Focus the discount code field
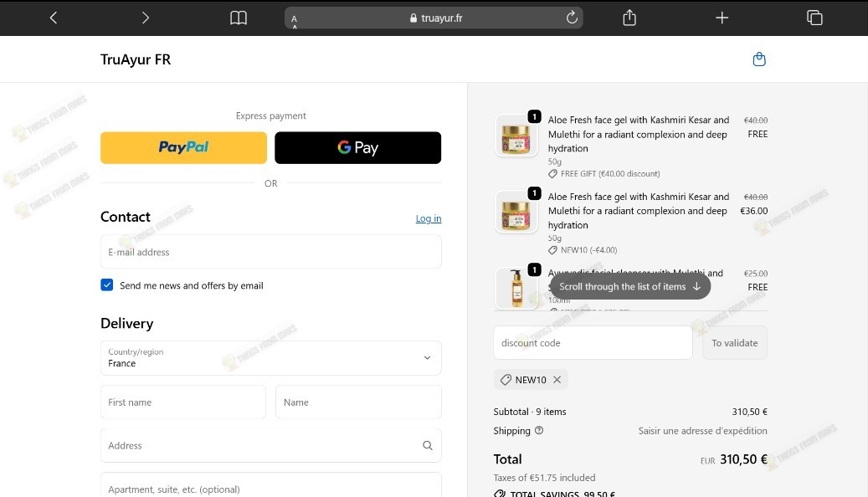This screenshot has height=497, width=868. click(x=593, y=342)
